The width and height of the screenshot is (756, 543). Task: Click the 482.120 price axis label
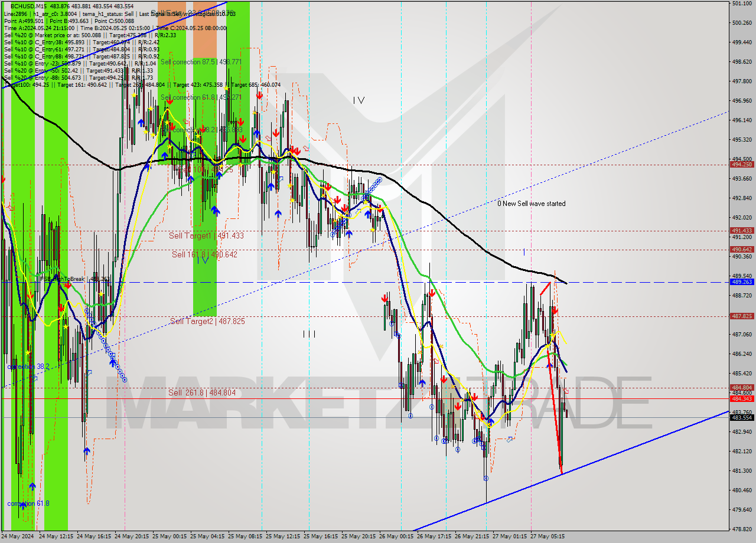pyautogui.click(x=741, y=451)
